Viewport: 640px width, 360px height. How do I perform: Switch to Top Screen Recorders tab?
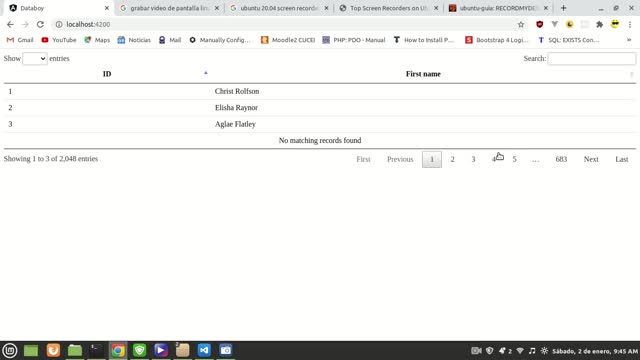tap(389, 8)
